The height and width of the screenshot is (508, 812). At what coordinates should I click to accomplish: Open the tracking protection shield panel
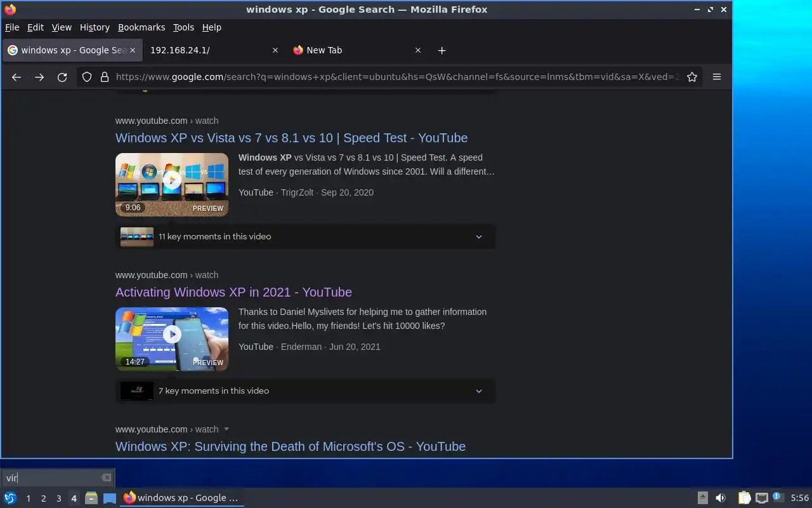click(88, 77)
